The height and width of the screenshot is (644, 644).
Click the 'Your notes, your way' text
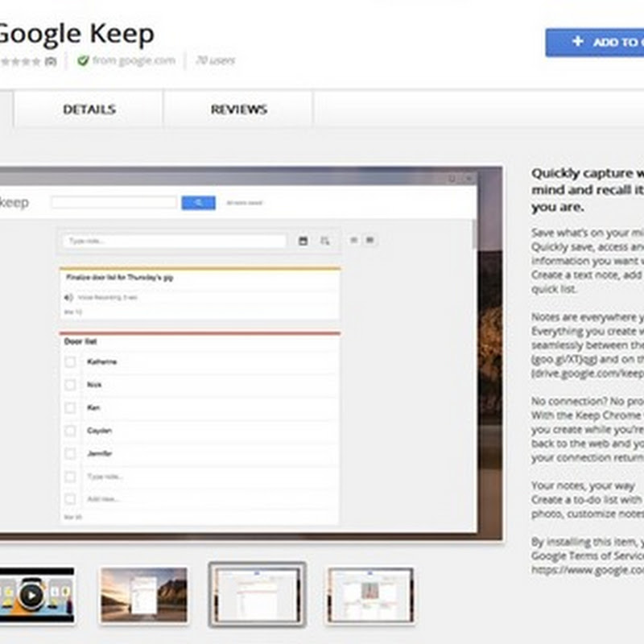pos(583,486)
